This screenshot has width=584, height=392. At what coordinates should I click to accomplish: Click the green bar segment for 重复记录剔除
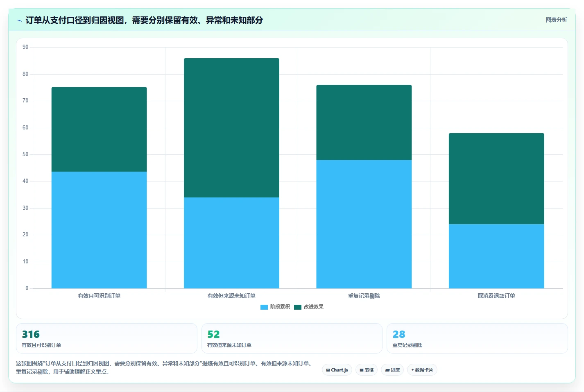pos(364,122)
